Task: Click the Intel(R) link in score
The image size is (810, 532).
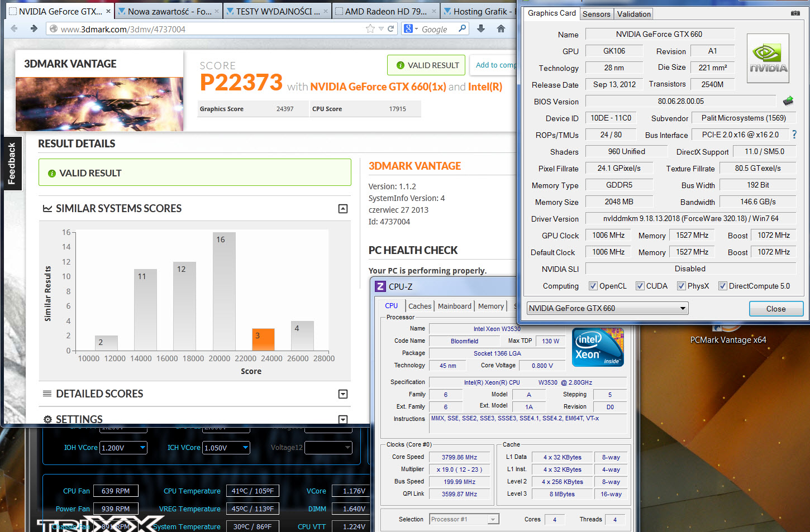Action: (x=485, y=87)
